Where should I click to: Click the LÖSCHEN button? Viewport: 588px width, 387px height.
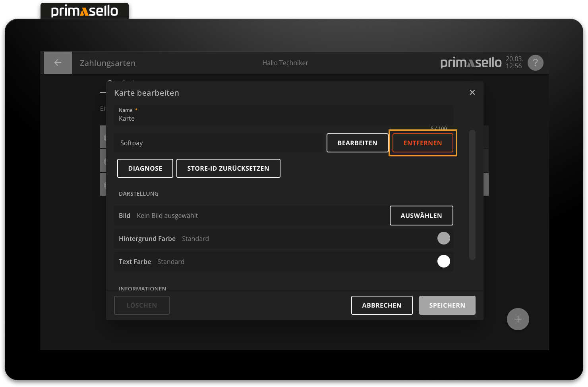click(x=142, y=305)
